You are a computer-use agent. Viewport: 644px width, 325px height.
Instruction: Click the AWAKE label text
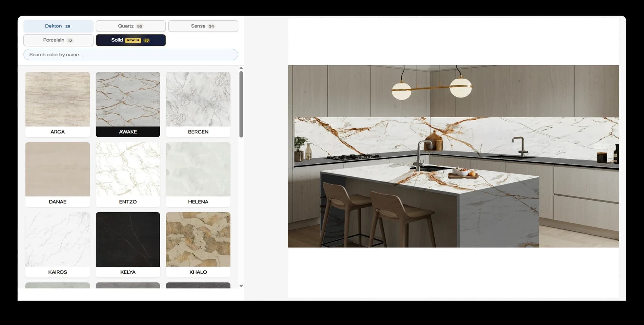pos(128,132)
